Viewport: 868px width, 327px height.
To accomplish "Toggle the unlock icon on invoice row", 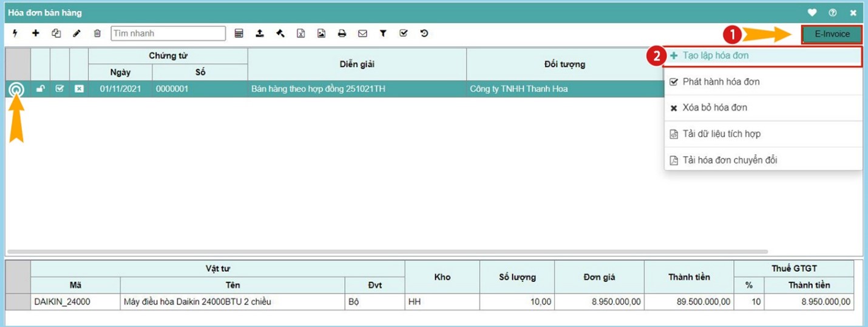I will 40,89.
